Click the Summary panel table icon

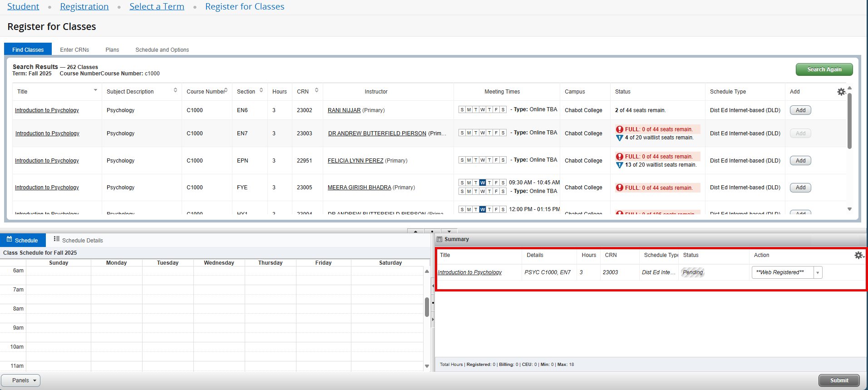439,239
